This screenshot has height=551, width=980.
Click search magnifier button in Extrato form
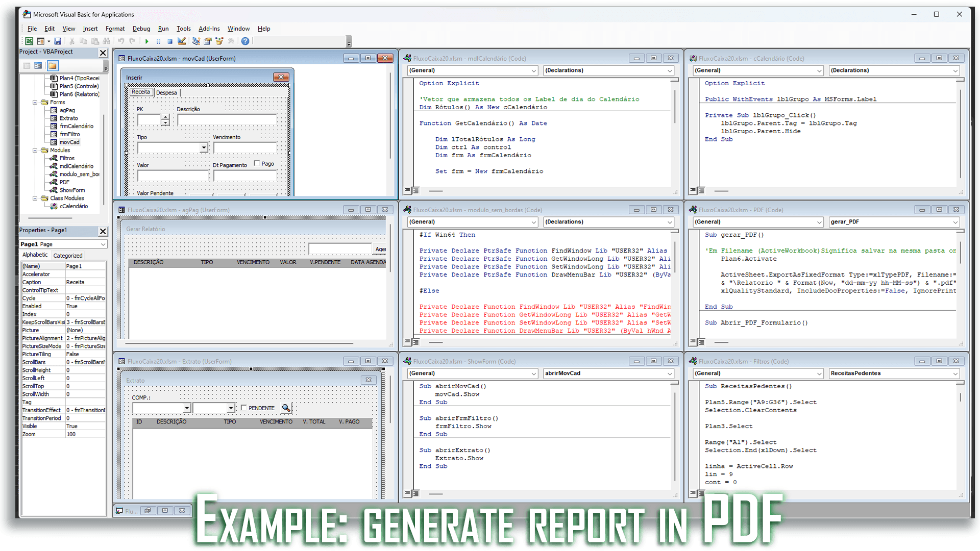(286, 408)
